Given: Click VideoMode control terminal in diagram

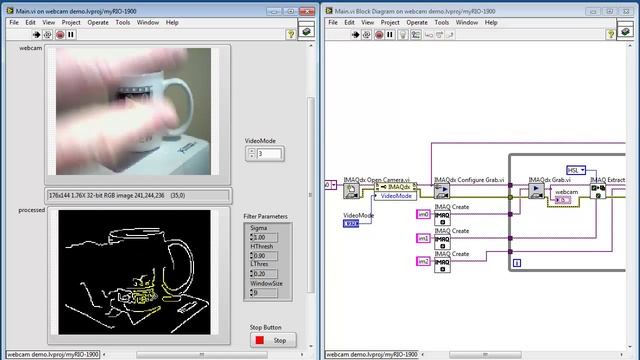Looking at the screenshot, I should 351,224.
